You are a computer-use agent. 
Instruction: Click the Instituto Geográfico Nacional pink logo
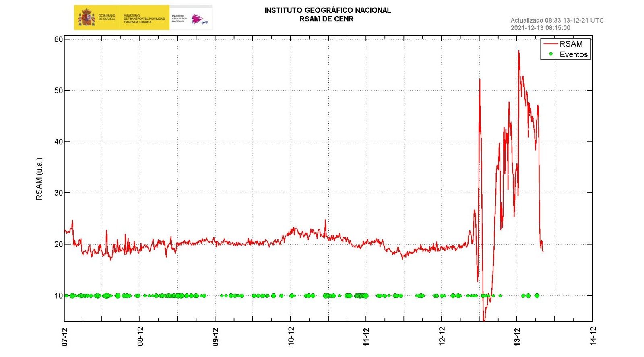[x=197, y=19]
